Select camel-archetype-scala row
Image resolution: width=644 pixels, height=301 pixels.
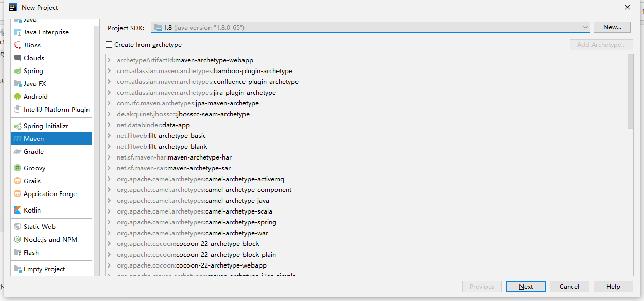pos(367,211)
